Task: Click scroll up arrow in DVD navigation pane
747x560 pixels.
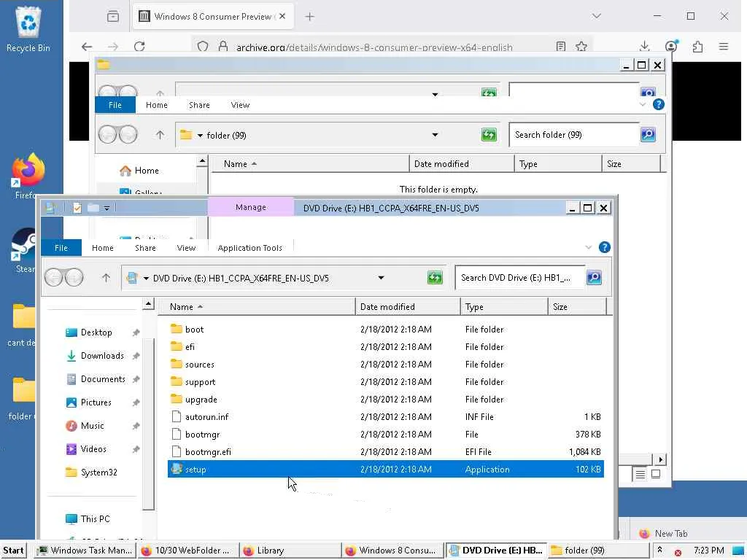Action: point(148,304)
